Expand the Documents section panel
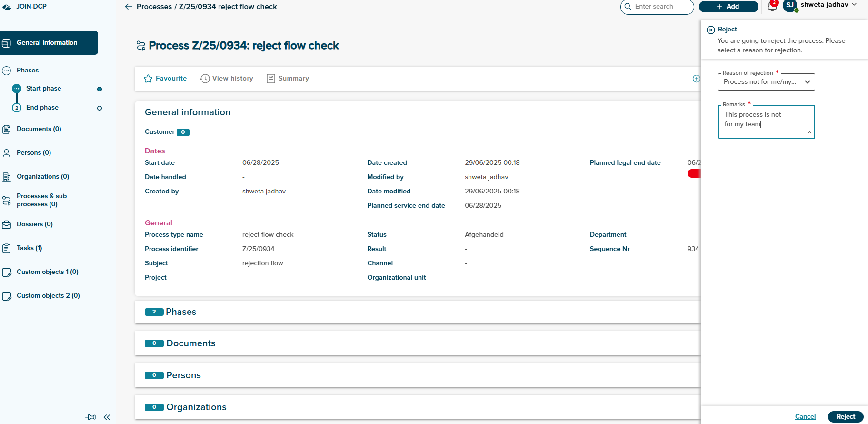Viewport: 868px width, 424px height. 190,343
